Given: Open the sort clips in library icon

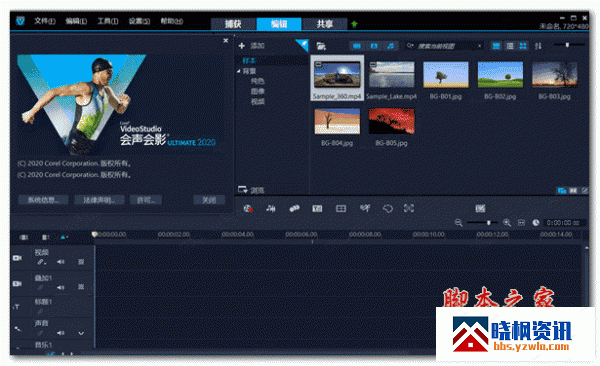Looking at the screenshot, I should coord(538,46).
